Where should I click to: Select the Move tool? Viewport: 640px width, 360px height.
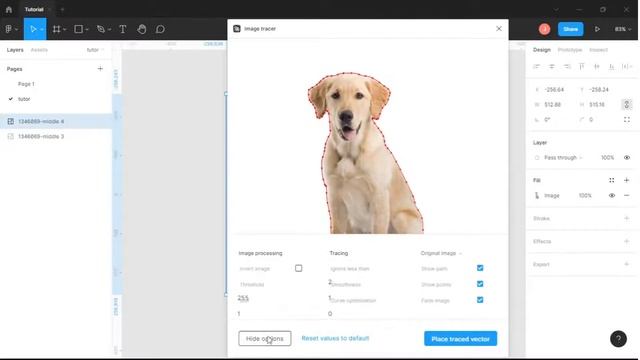[33, 29]
